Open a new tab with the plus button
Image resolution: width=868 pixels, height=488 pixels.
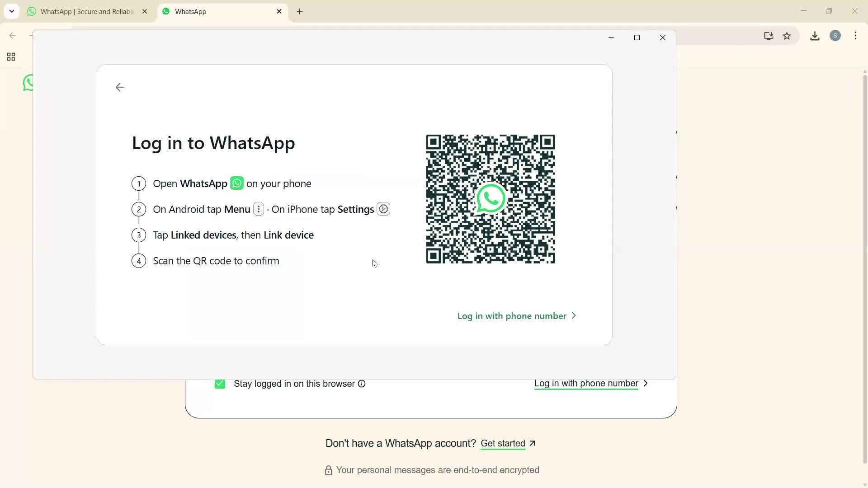(x=300, y=11)
